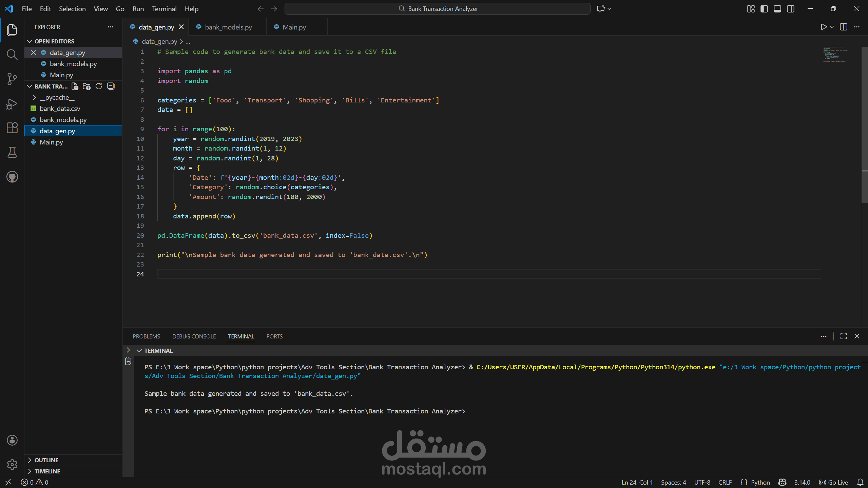Image resolution: width=868 pixels, height=488 pixels.
Task: Open the Testing flask view
Action: click(x=12, y=152)
